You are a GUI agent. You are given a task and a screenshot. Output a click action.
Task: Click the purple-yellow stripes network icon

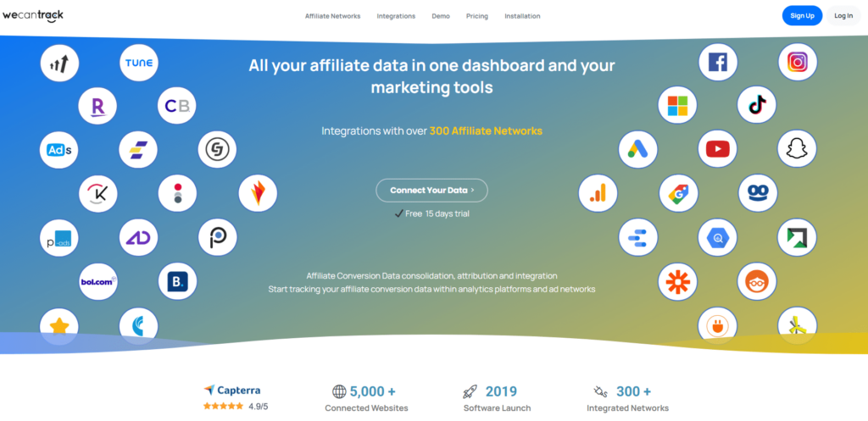pos(138,150)
